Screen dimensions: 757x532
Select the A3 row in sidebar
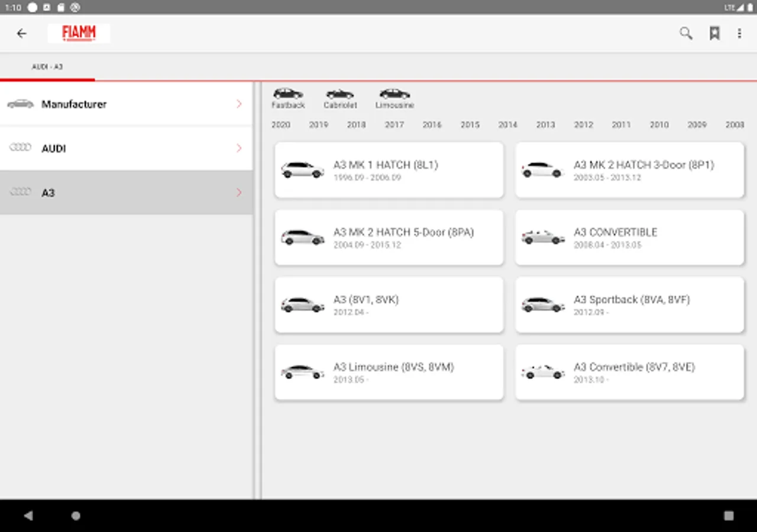[126, 193]
